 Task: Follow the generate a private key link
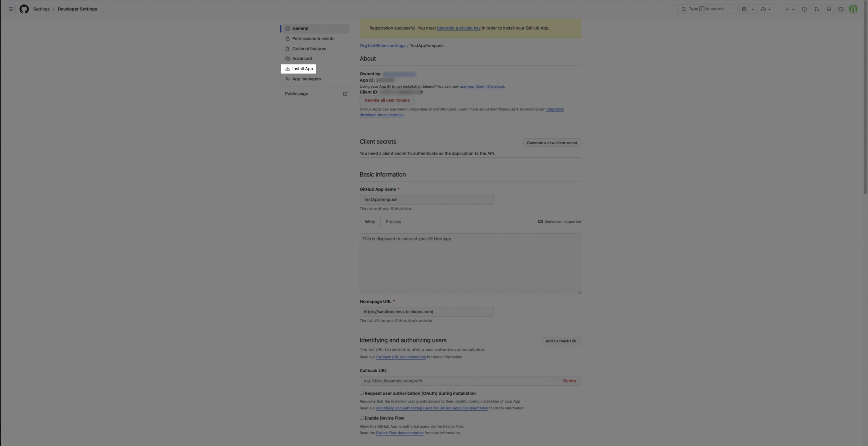pos(459,28)
